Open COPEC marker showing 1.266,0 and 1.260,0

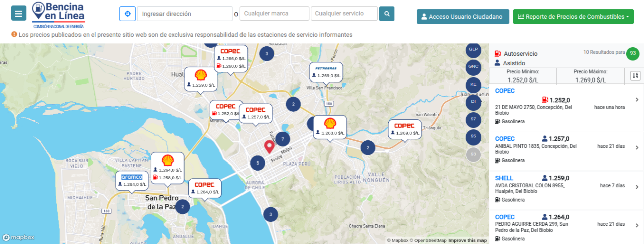[231, 60]
